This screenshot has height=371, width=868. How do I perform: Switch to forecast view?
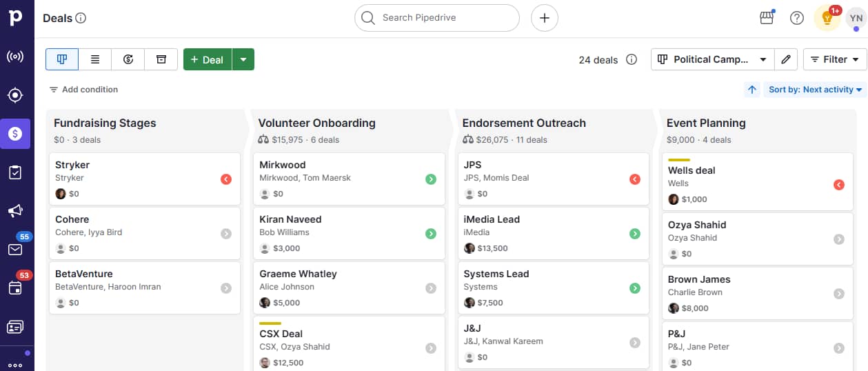(x=128, y=59)
